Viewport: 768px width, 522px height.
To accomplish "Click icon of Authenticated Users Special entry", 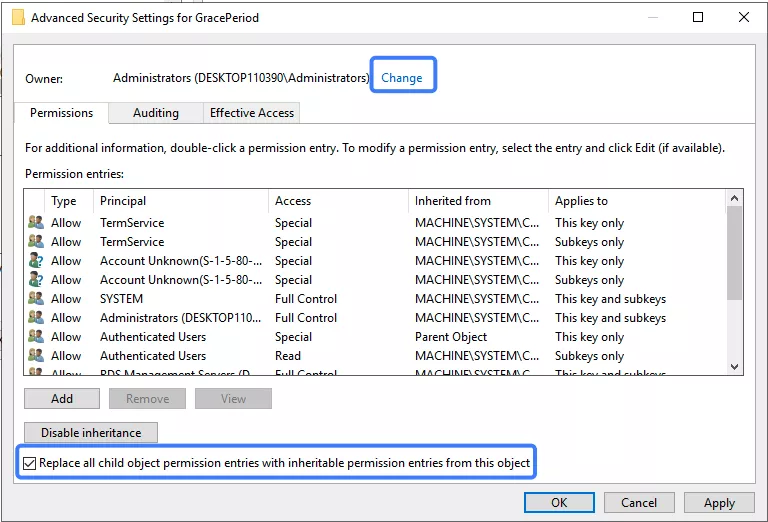I will tap(36, 337).
